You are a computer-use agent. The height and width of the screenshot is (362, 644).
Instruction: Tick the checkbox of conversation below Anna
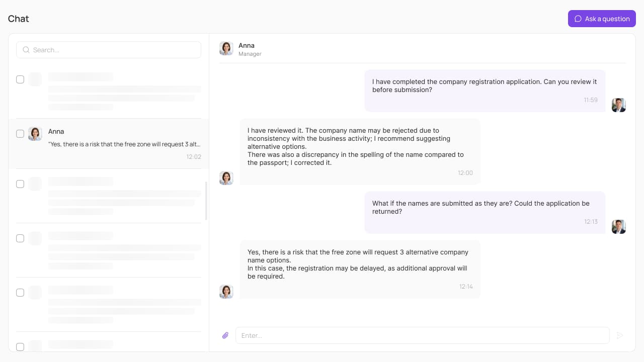(20, 184)
